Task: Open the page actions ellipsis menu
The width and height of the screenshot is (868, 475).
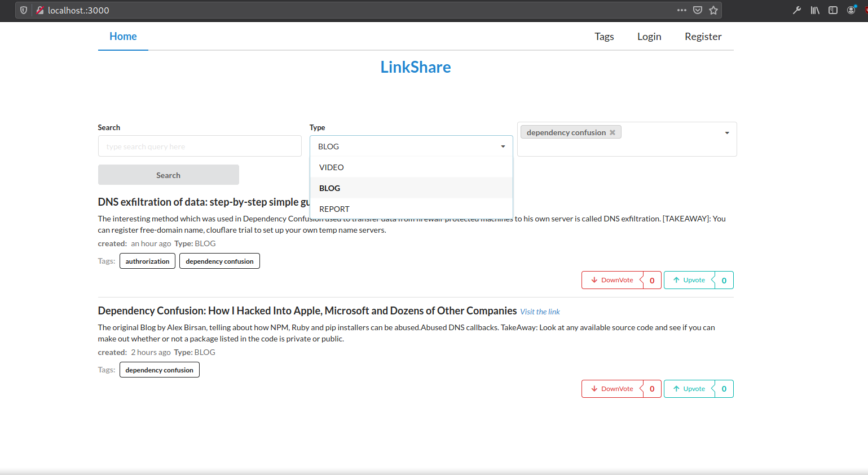Action: coord(682,10)
